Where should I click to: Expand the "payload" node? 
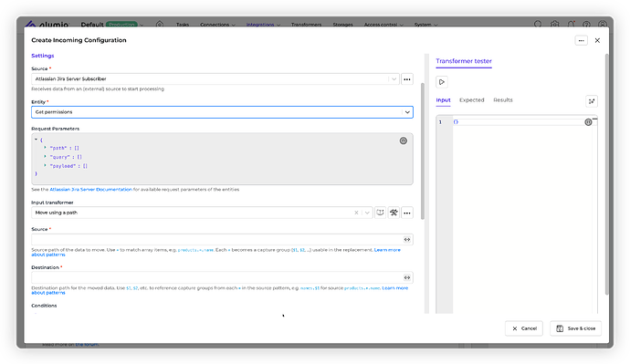pos(45,165)
